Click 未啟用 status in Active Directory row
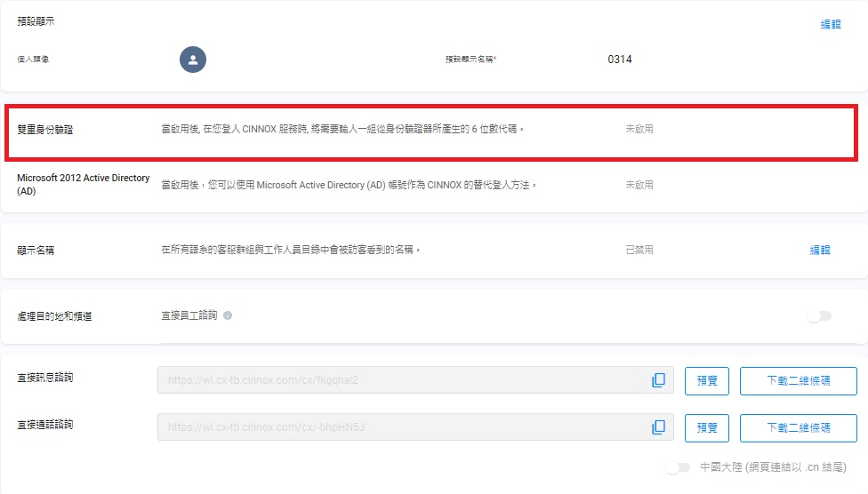 (639, 185)
